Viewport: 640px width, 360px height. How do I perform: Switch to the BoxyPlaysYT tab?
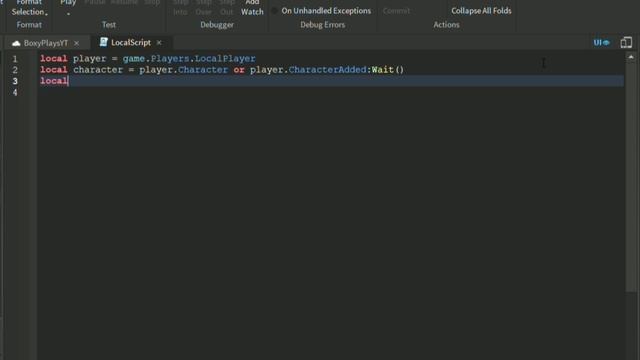pyautogui.click(x=46, y=43)
